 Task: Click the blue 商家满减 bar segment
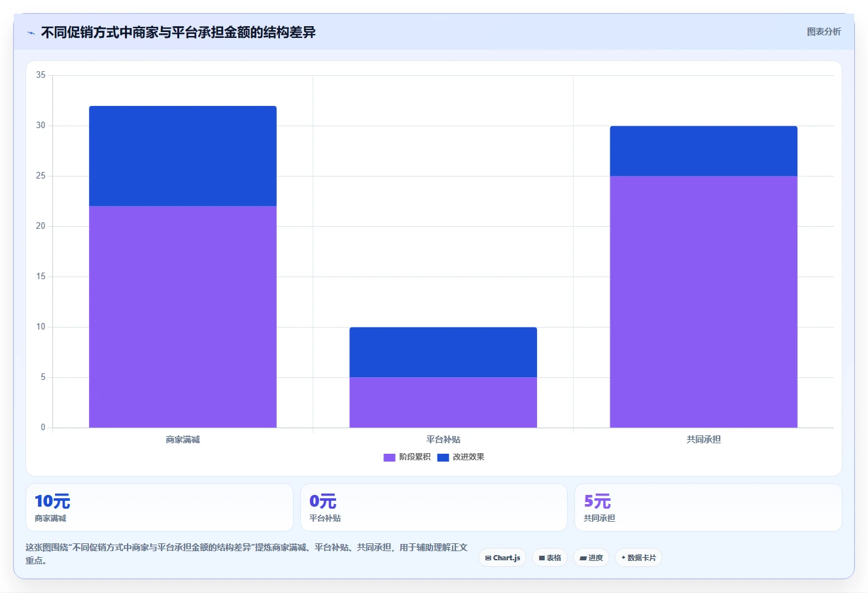(182, 156)
